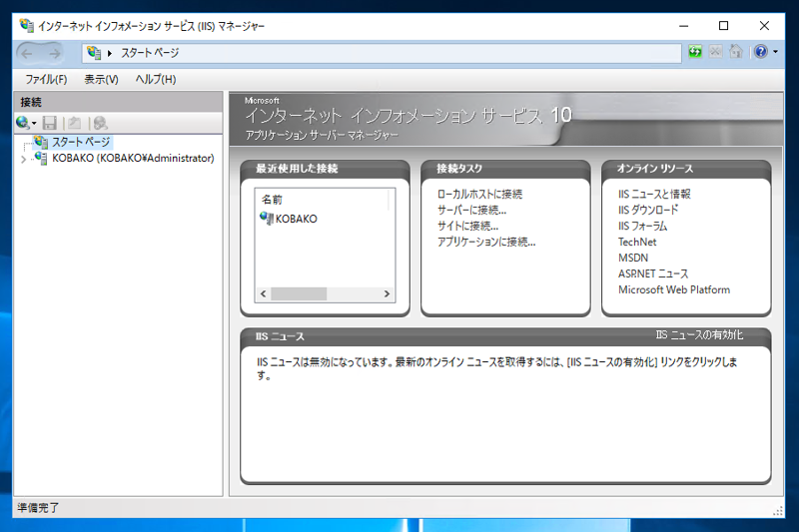Expand the KOBAKO server tree node

[23, 160]
